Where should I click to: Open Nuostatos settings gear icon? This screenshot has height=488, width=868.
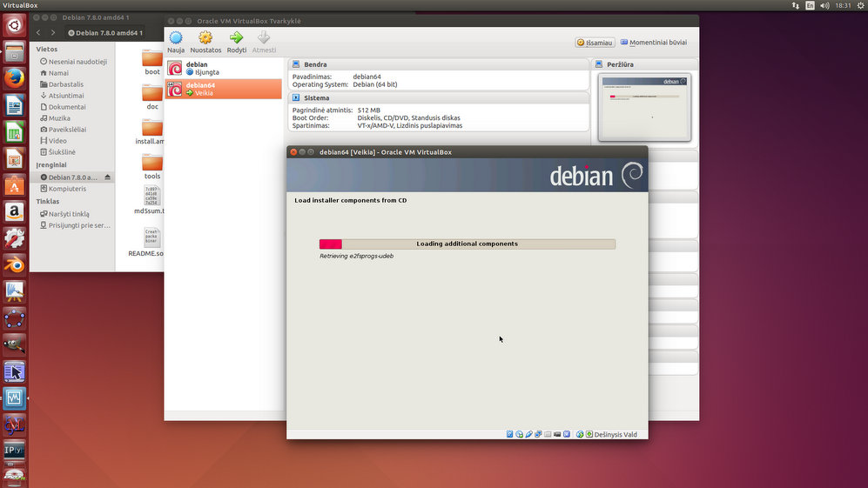tap(205, 38)
